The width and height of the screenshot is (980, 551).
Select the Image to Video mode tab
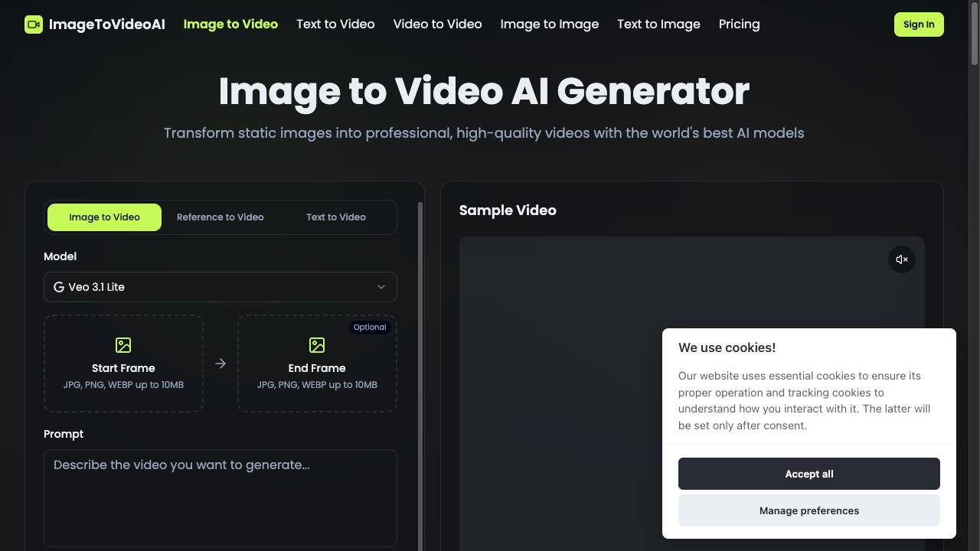(x=104, y=217)
